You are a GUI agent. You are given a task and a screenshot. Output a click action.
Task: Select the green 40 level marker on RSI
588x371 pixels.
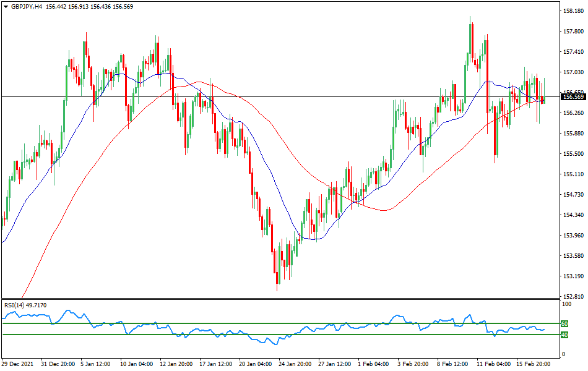[x=564, y=335]
